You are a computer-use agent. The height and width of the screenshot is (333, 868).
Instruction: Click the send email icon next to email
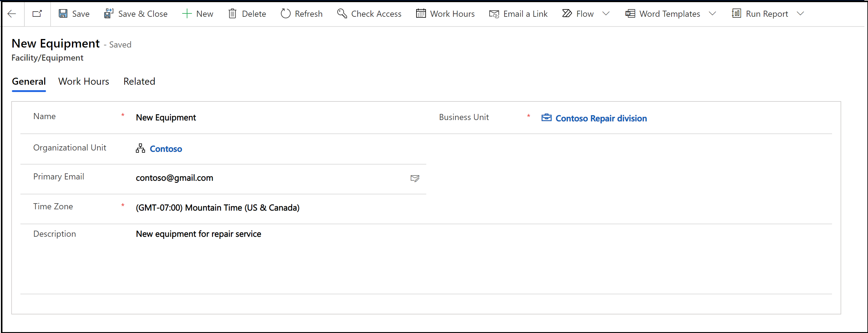pyautogui.click(x=415, y=178)
